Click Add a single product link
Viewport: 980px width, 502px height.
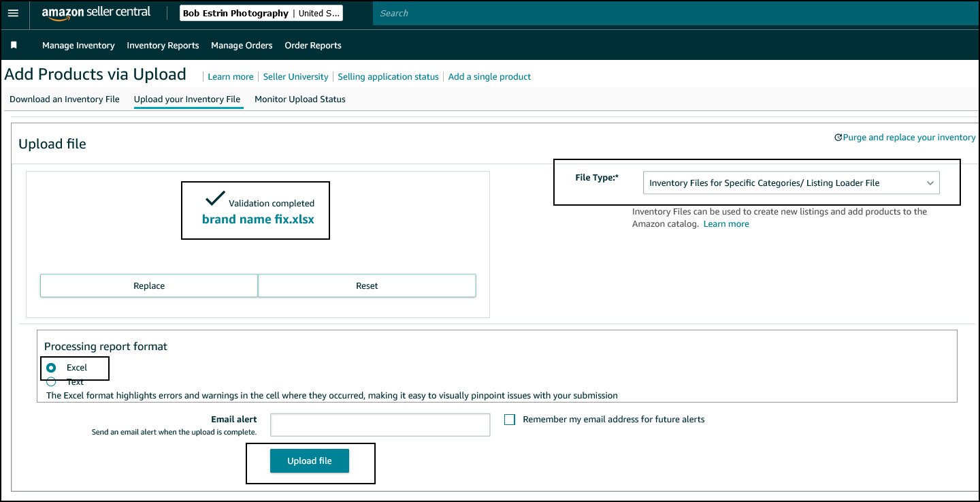(489, 77)
